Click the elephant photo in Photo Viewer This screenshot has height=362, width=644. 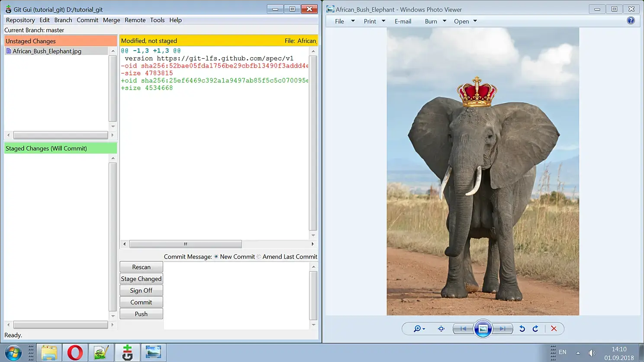(x=483, y=171)
